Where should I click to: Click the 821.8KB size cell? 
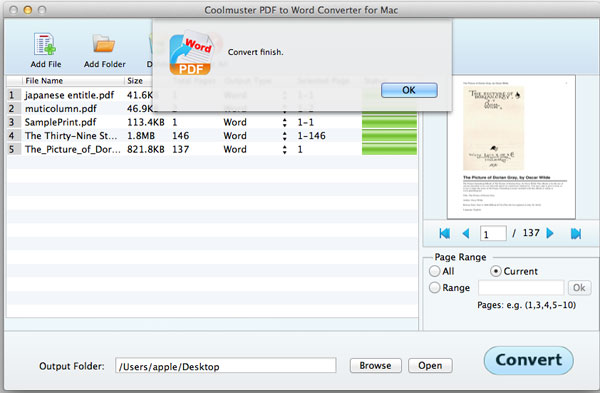146,149
